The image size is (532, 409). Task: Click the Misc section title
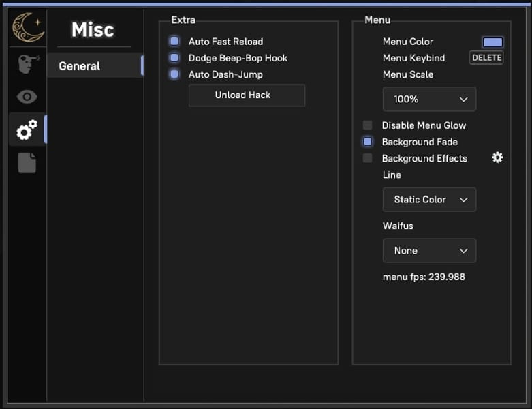pos(93,30)
